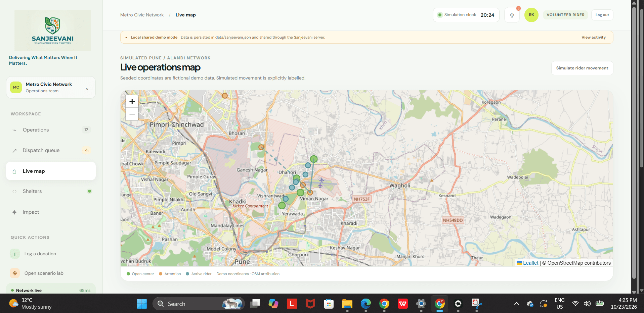The image size is (644, 313).
Task: Select the orange attention marker near Bhosari
Action: pyautogui.click(x=261, y=147)
